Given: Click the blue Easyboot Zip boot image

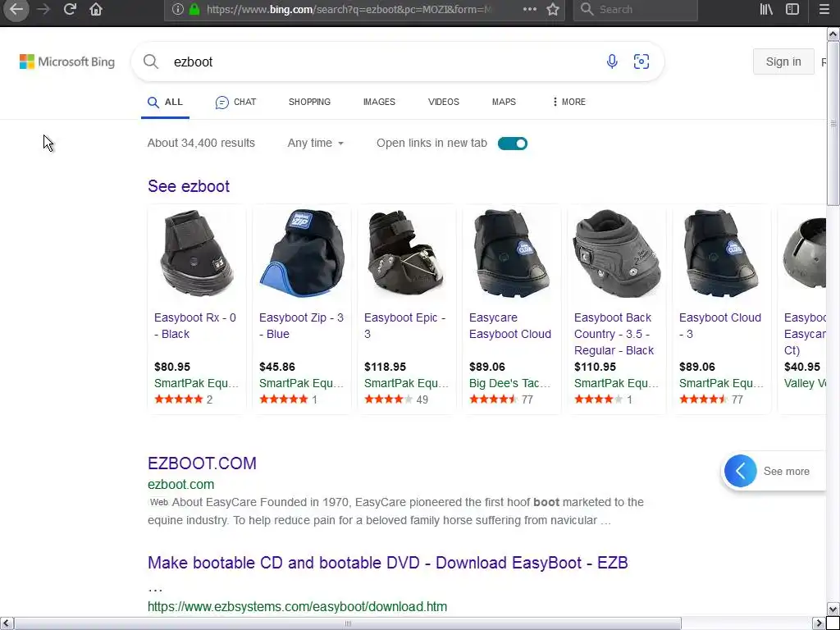Looking at the screenshot, I should [302, 253].
